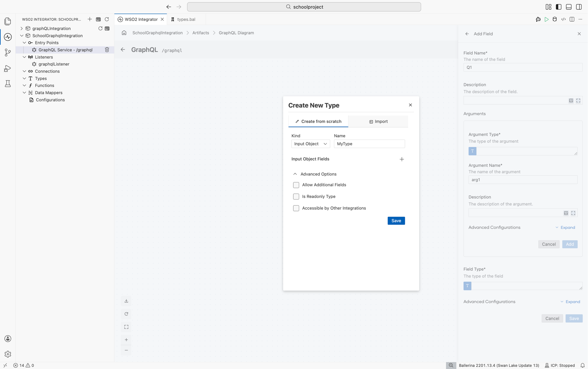Open Accounts icon in activity bar
Screen dimensions: 588x369
point(8,339)
